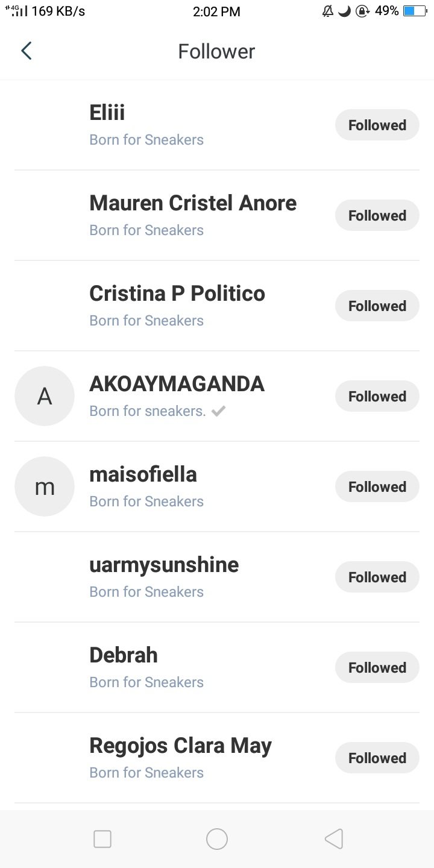Tap the do-not-disturb moon icon
This screenshot has height=868, width=434.
coord(345,11)
